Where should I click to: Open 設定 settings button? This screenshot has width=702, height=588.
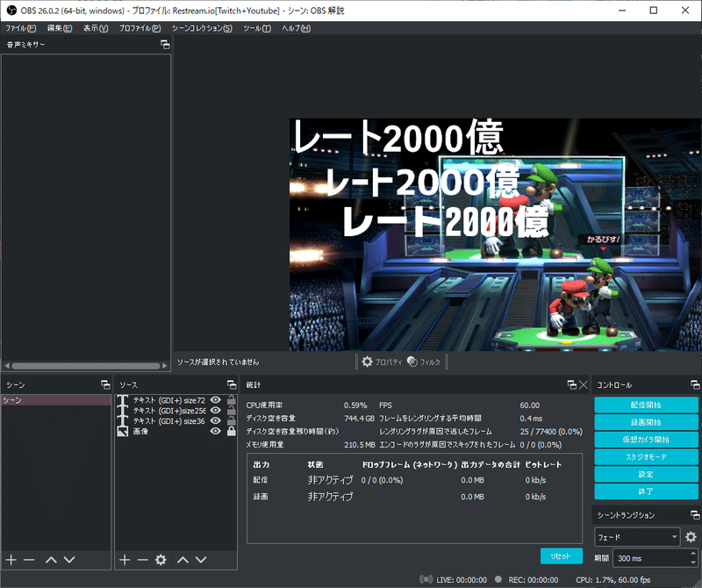[646, 474]
